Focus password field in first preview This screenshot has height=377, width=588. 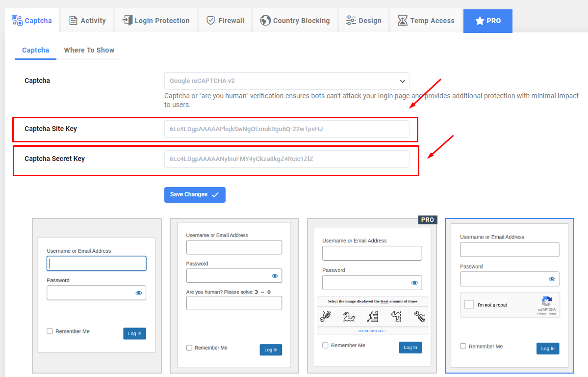tap(97, 293)
